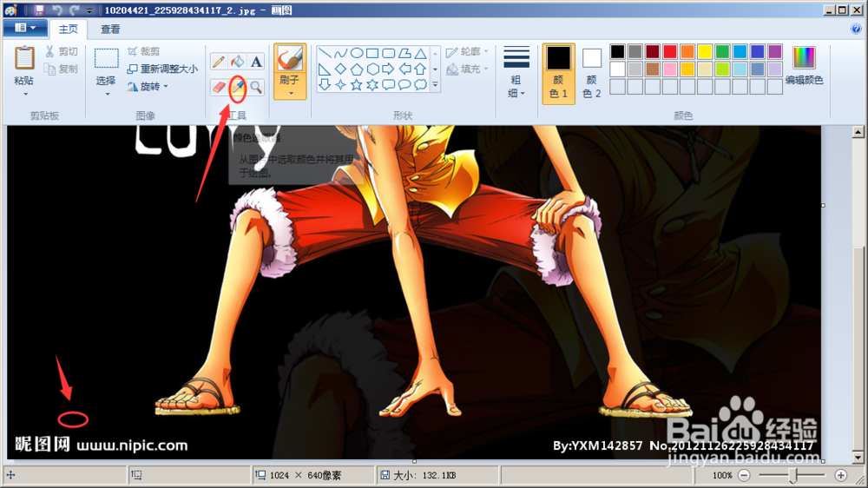Choose the Rounded rectangle shape

[389, 53]
